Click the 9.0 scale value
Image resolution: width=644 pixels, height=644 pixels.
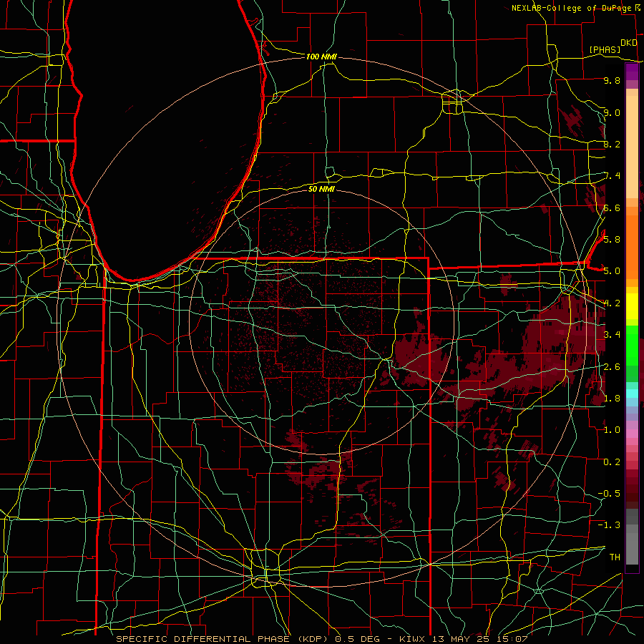tap(612, 112)
